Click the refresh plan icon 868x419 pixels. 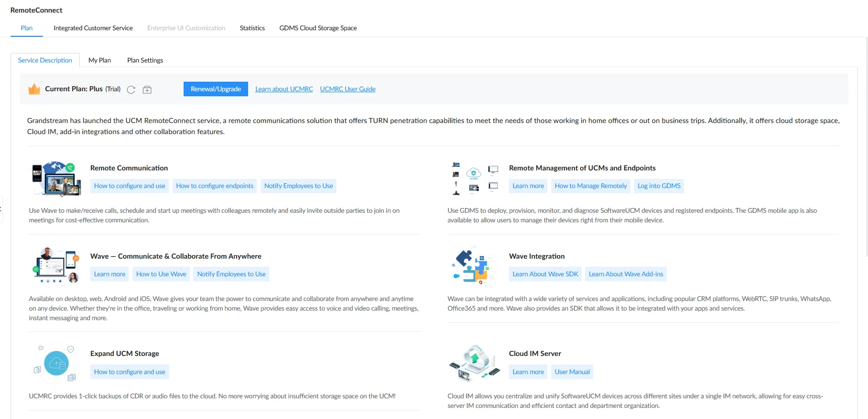pos(131,90)
